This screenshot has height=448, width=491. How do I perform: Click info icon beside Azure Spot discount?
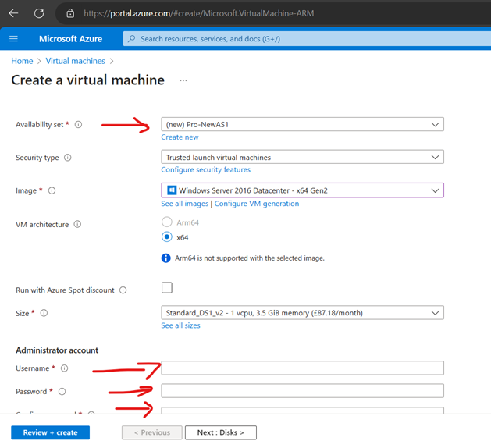tap(123, 290)
